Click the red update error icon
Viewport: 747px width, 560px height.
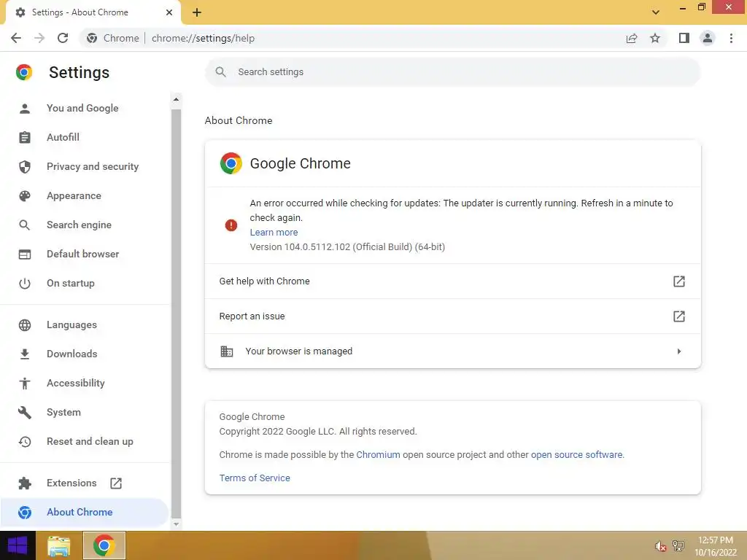click(x=231, y=225)
